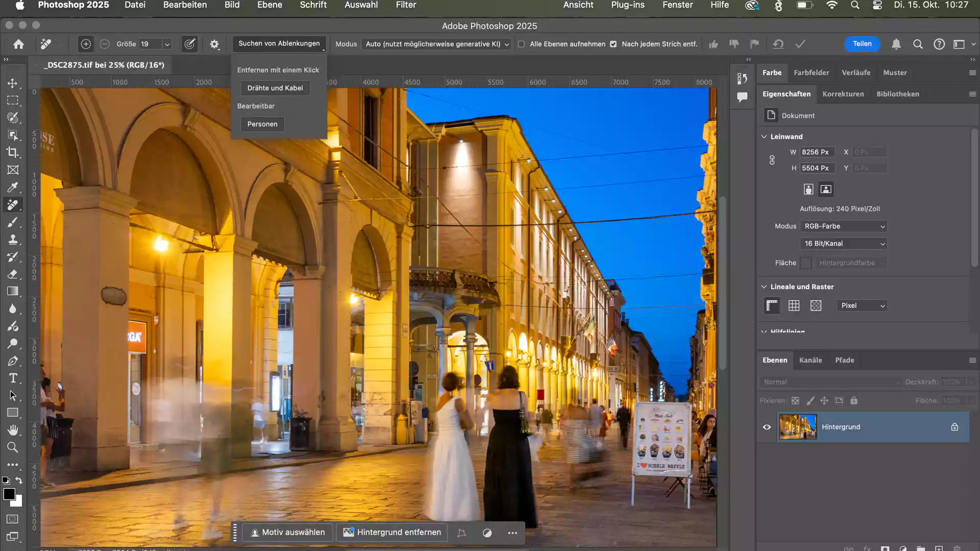Select the Brush tool
This screenshot has width=980, height=551.
[13, 222]
